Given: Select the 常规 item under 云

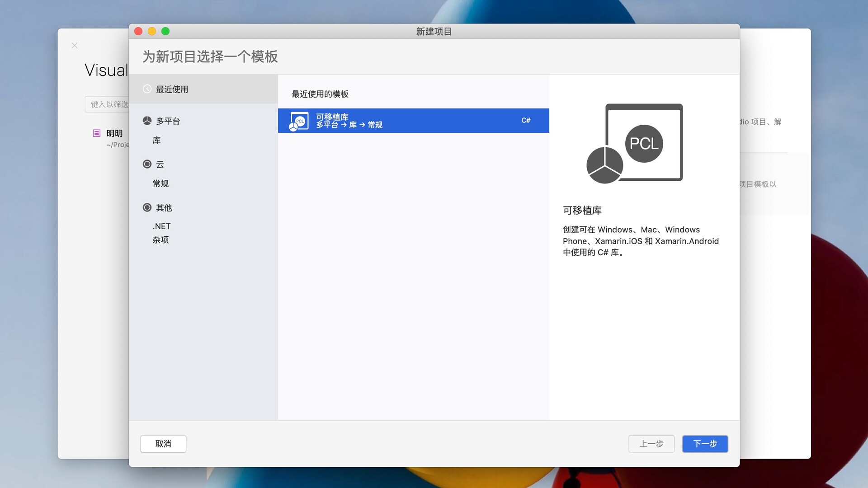Looking at the screenshot, I should point(161,183).
